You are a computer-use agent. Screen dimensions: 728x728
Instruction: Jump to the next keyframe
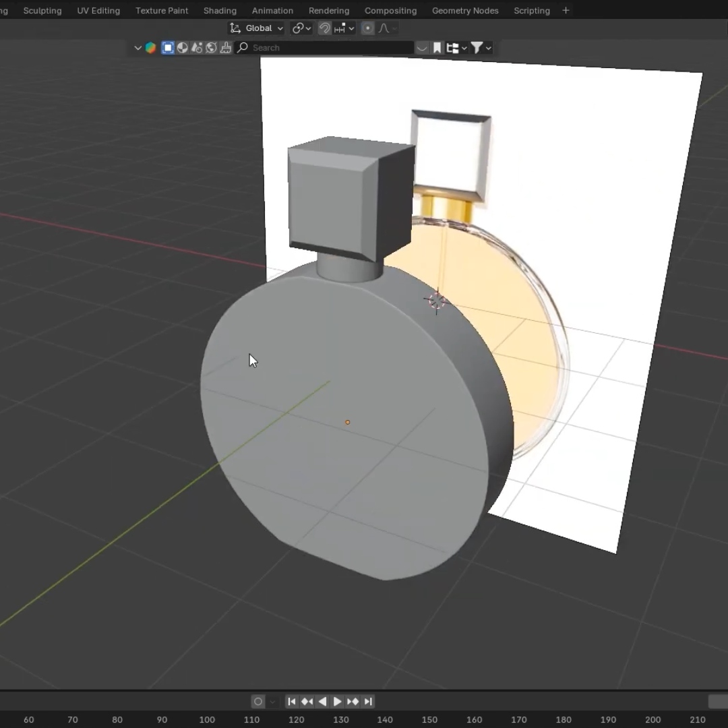point(353,702)
